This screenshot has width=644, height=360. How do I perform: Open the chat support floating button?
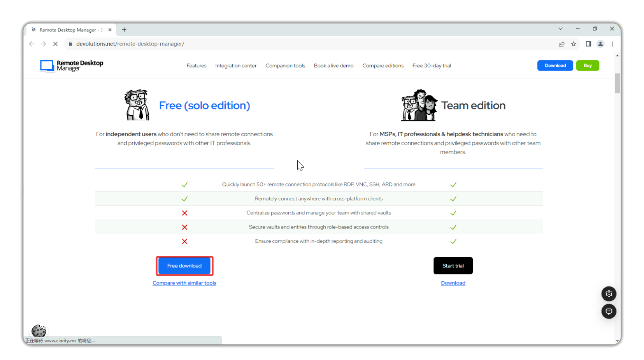609,311
